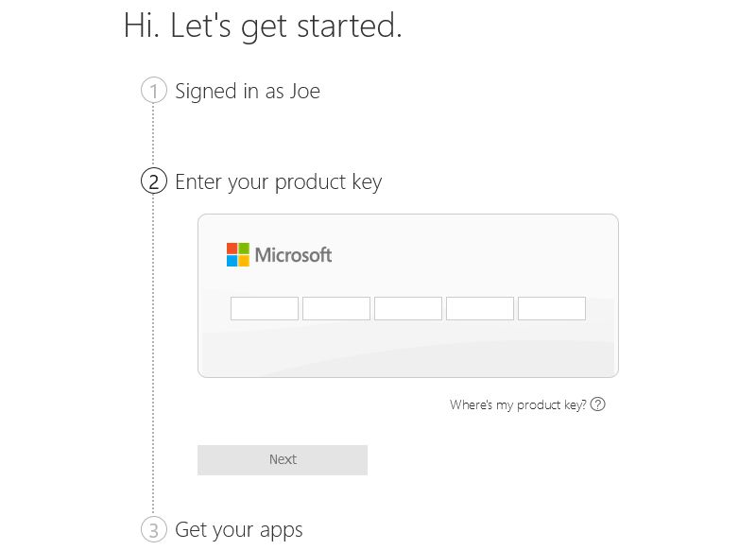
Task: Click the Microsoft logo
Action: tap(279, 255)
